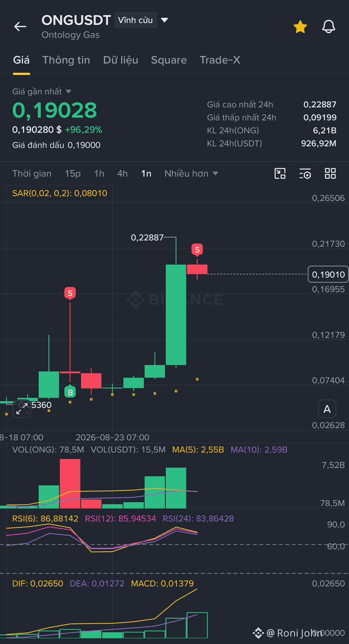349x644 pixels.
Task: Click the KL 24h(USDT) value 926,92M
Action: point(319,144)
